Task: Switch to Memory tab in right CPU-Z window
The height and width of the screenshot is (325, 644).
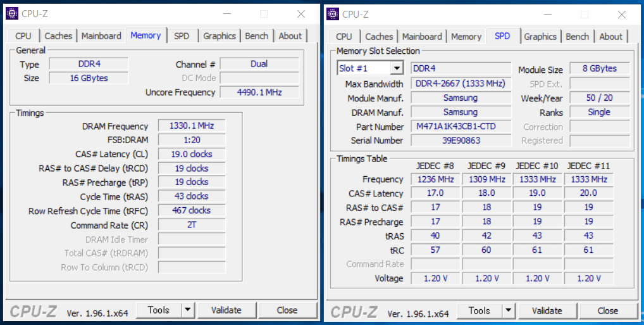Action: pyautogui.click(x=466, y=36)
